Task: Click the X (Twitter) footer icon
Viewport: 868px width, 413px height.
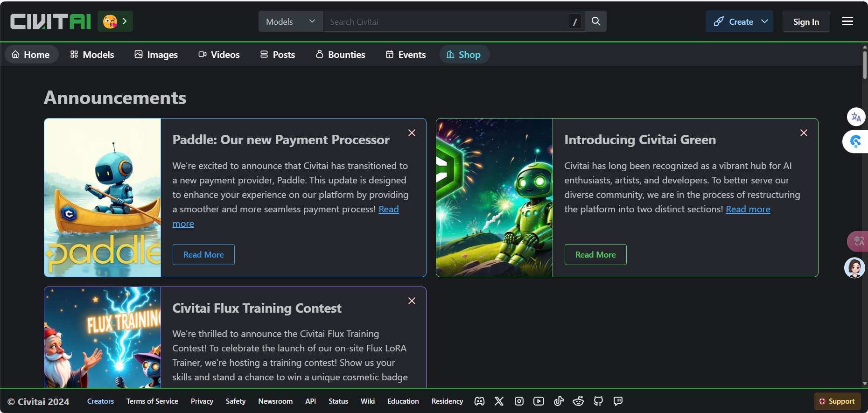Action: coord(499,401)
